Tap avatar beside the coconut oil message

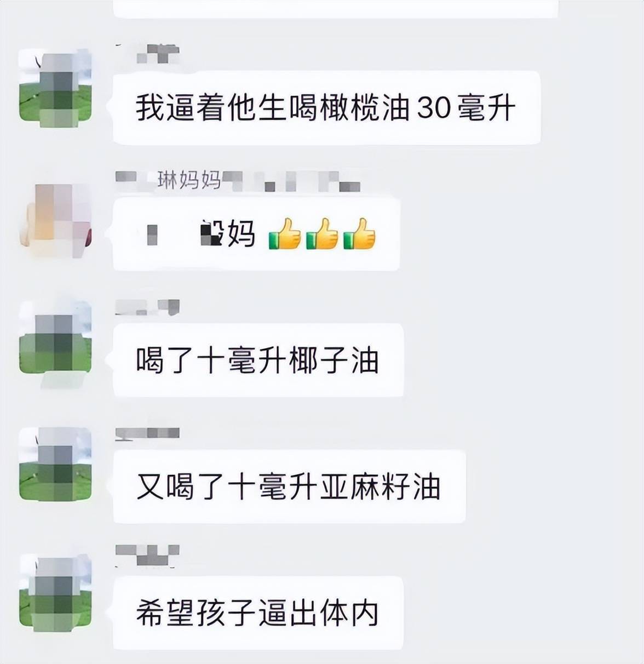[55, 337]
